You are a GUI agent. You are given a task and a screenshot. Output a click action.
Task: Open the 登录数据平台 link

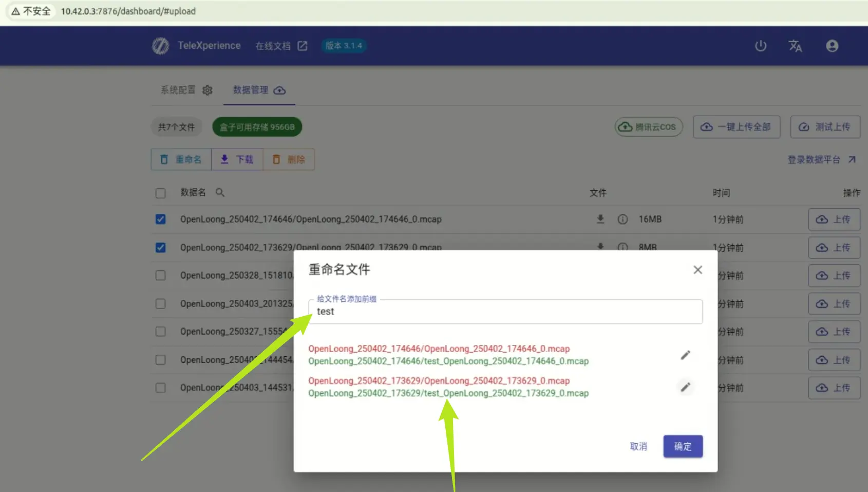click(822, 159)
